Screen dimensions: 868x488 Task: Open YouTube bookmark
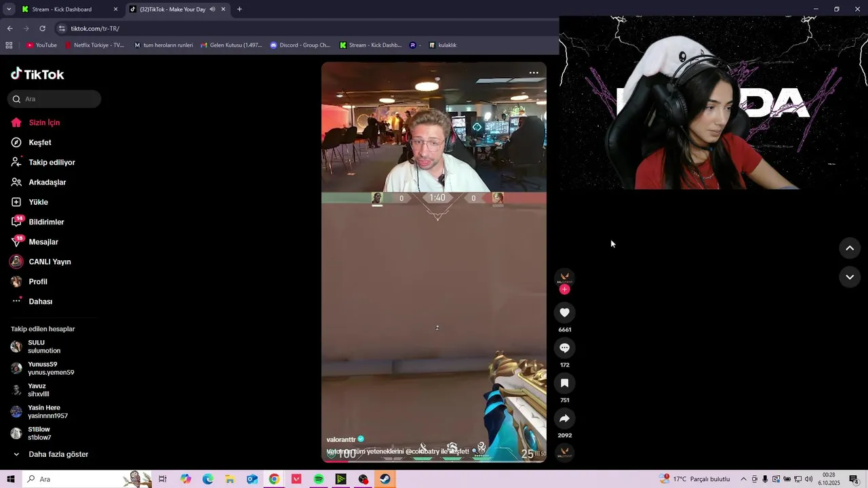point(41,45)
